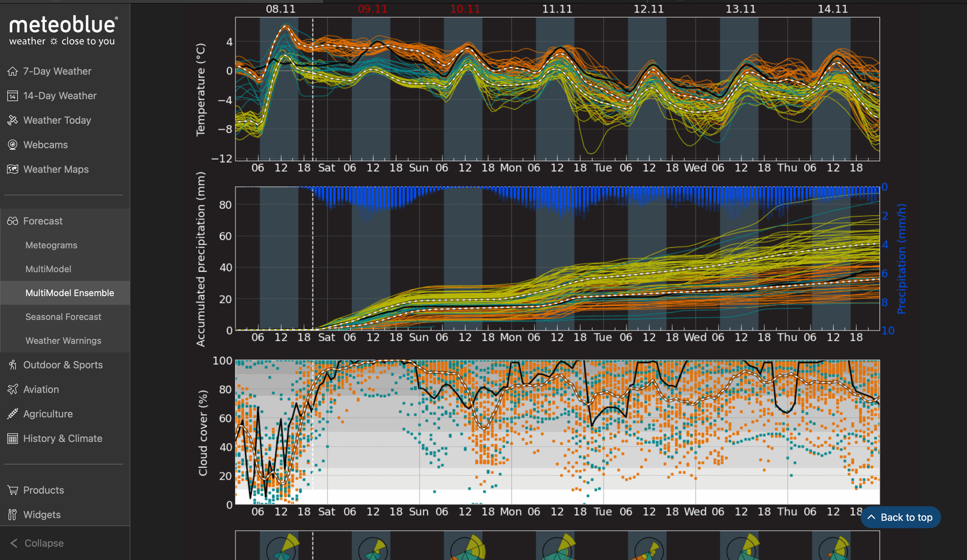Click the Weather Maps map icon

tap(13, 169)
